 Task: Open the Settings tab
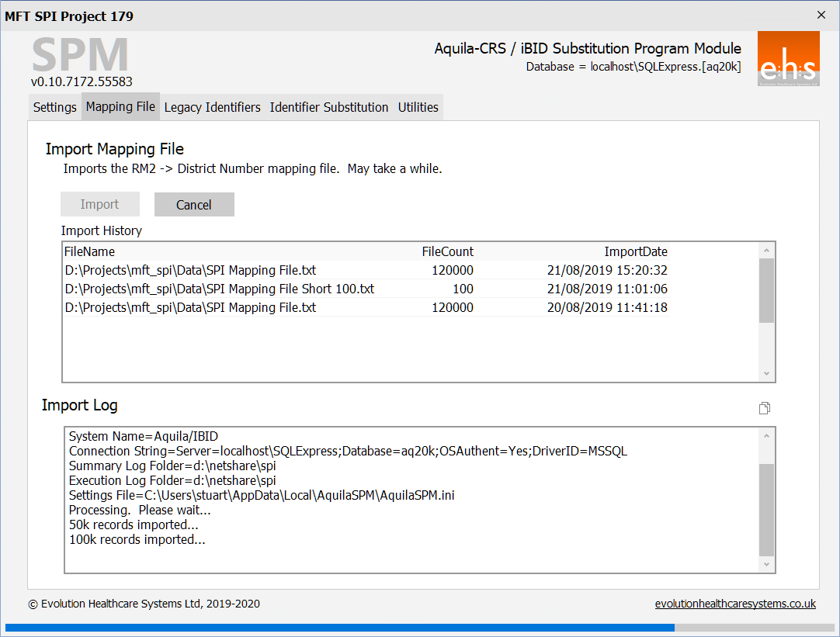55,107
